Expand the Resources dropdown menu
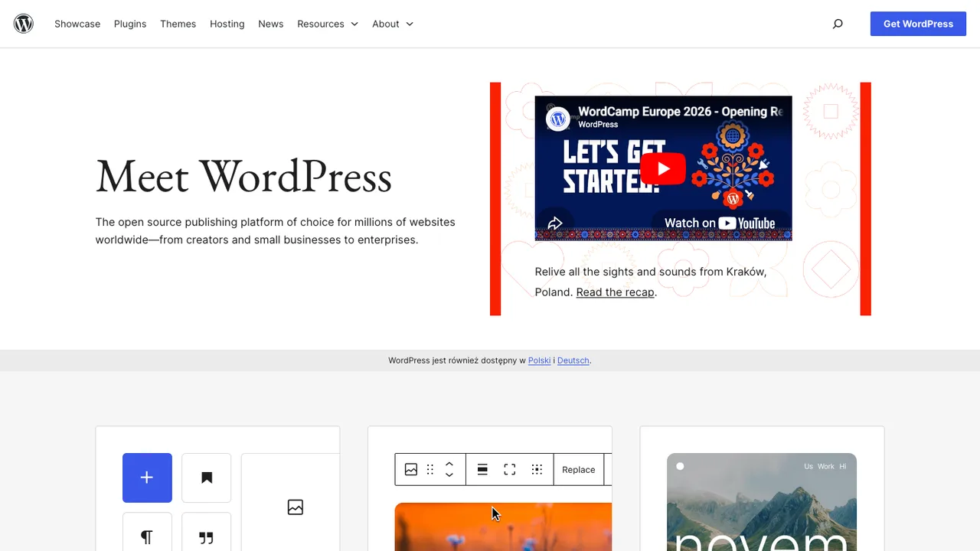Image resolution: width=980 pixels, height=551 pixels. (328, 24)
